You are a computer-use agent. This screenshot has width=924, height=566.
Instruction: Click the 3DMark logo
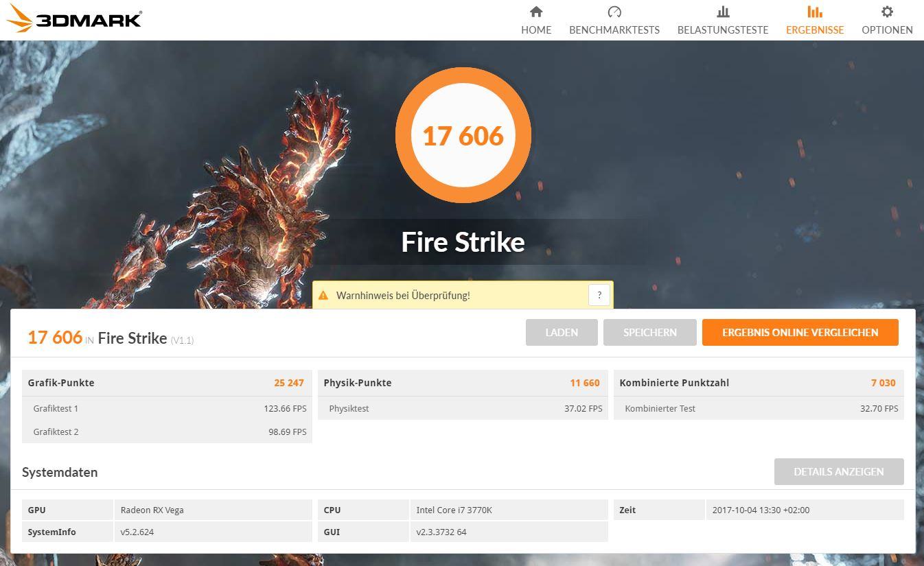74,18
